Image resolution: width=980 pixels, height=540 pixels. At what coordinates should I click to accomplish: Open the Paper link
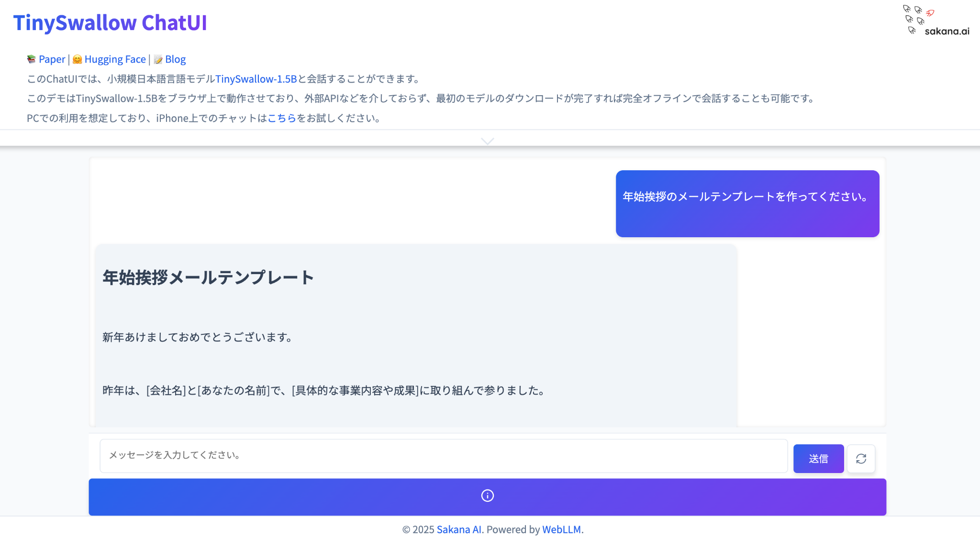[x=52, y=59]
